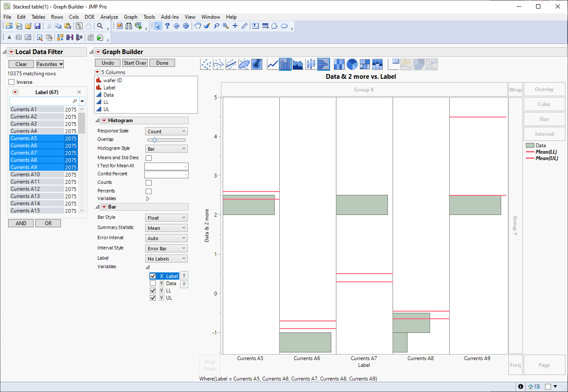Select the Heatmap element icon
Image resolution: width=568 pixels, height=392 pixels.
click(x=339, y=64)
